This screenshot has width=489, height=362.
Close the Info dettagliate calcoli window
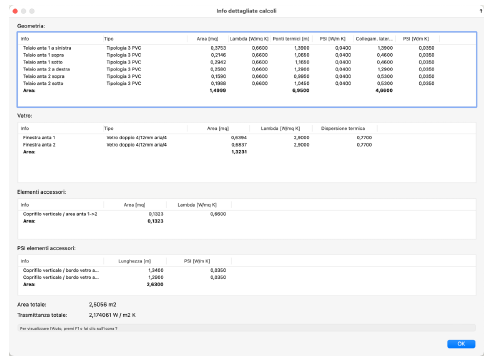point(15,11)
